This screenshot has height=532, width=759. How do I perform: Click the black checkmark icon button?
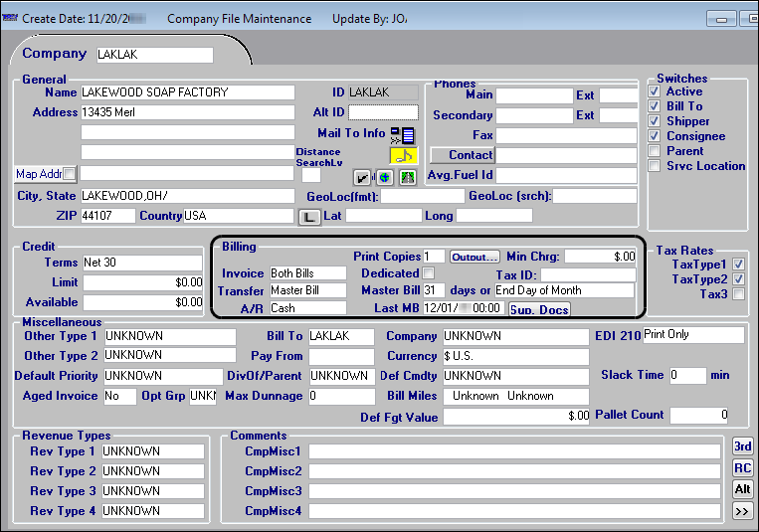[363, 177]
